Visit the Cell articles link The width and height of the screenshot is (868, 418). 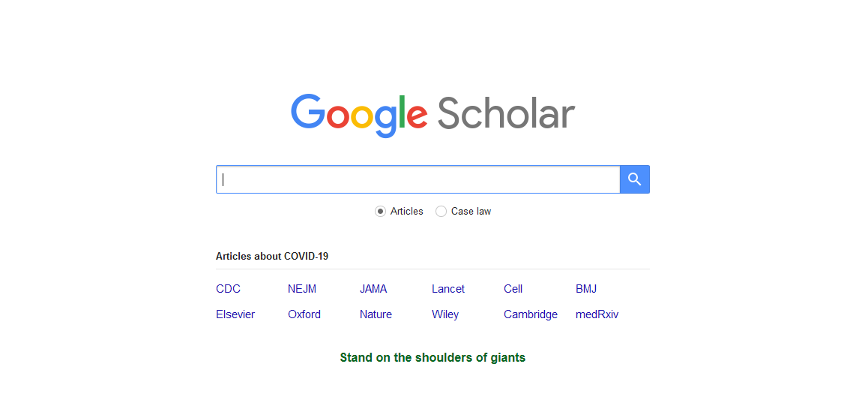(x=513, y=289)
